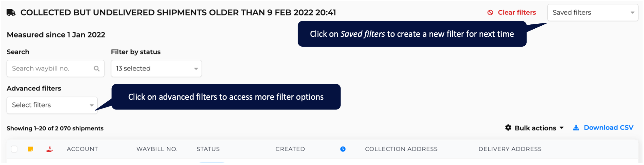Click the yellow note icon in table header
This screenshot has width=644, height=165.
[x=31, y=149]
